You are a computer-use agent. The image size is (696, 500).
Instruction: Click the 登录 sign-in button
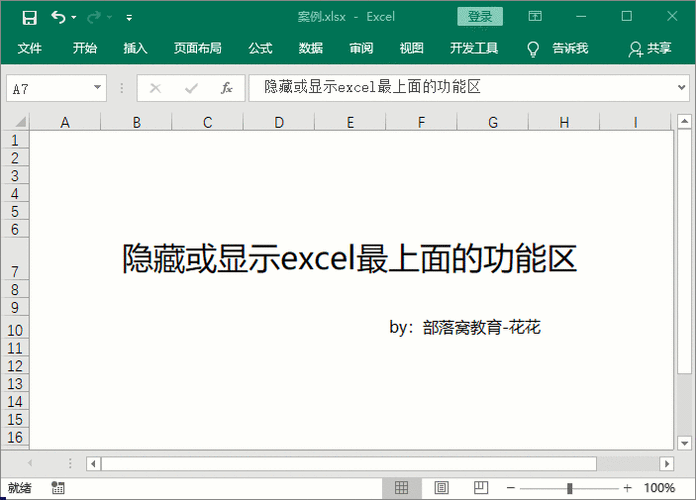point(480,17)
